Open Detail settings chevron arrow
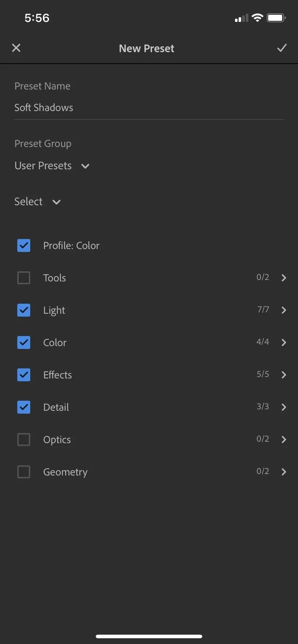Image resolution: width=298 pixels, height=644 pixels. tap(284, 407)
